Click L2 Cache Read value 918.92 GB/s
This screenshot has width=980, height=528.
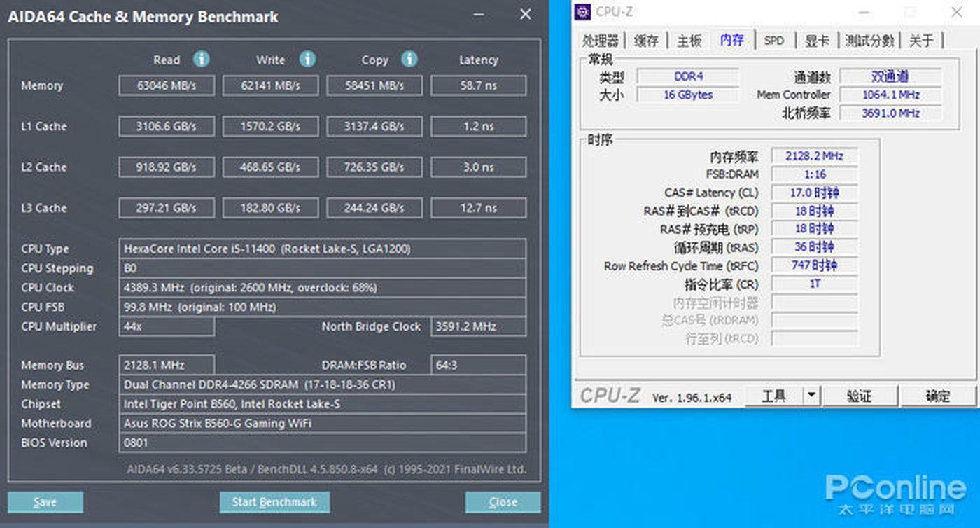167,167
